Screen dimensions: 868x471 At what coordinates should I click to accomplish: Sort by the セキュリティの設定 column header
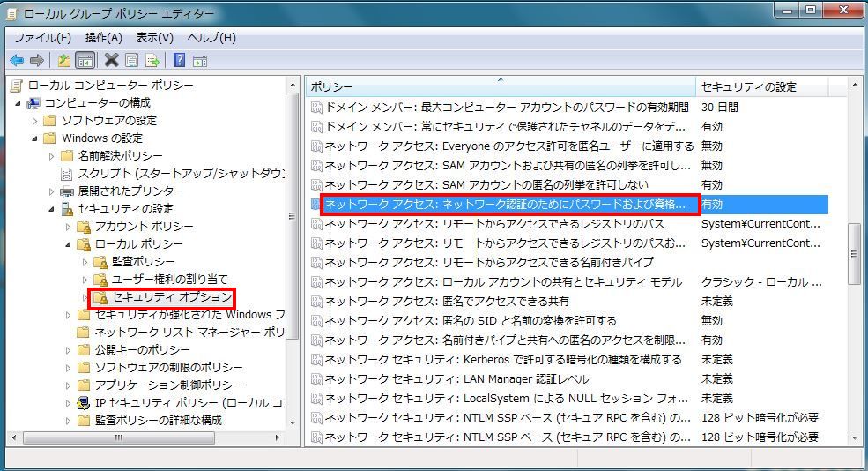coord(761,87)
